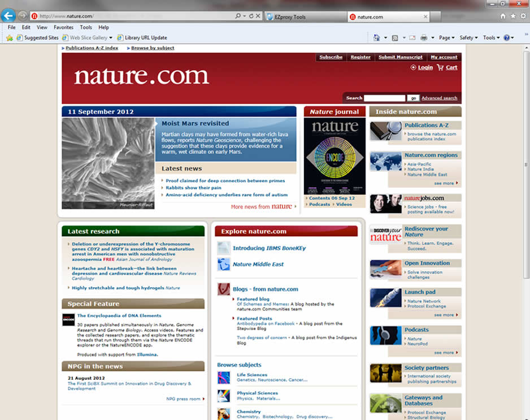Stop loading with the address bar X
The image size is (530, 420).
point(258,16)
